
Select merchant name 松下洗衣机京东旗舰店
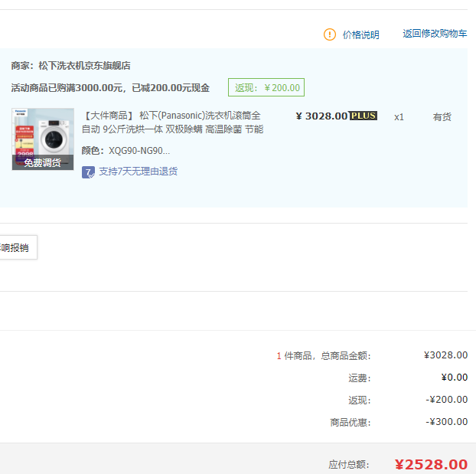[x=84, y=66]
